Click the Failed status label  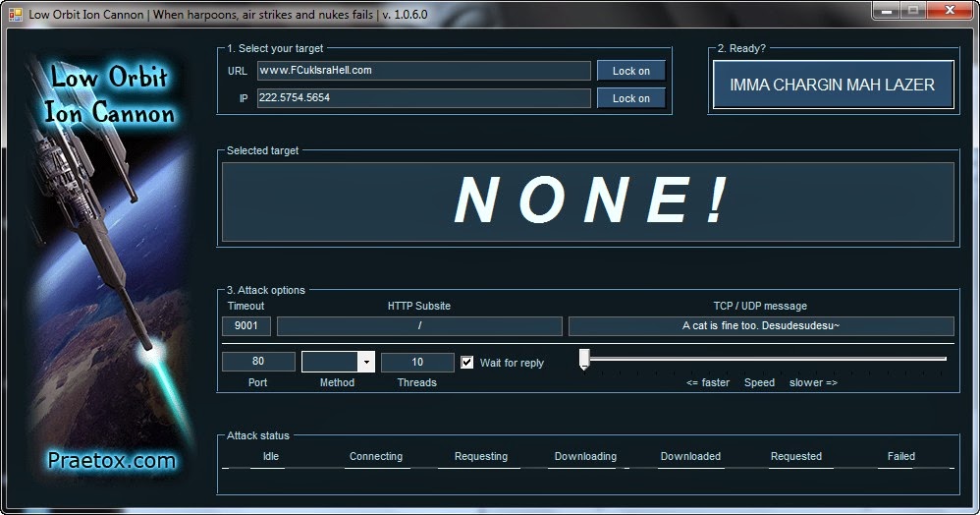click(900, 456)
